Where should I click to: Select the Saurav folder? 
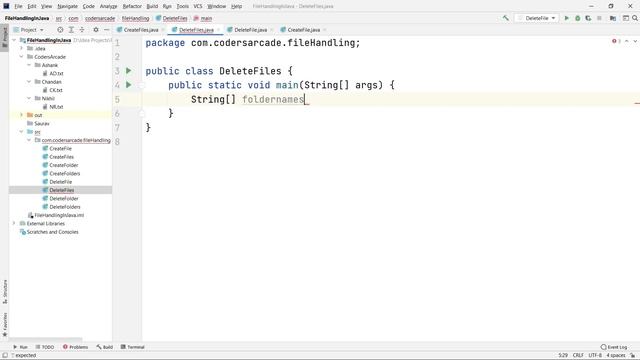pyautogui.click(x=42, y=123)
